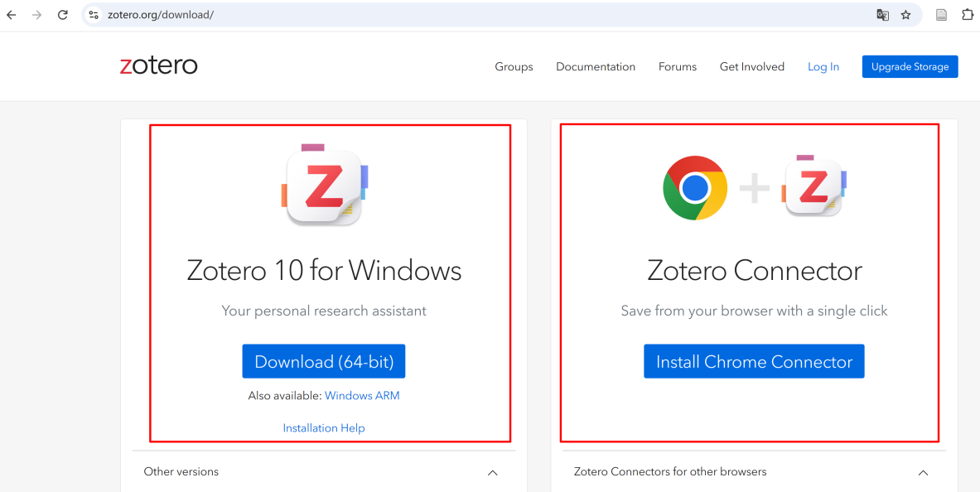
Task: Click the Chrome logo in Connector card
Action: 695,187
